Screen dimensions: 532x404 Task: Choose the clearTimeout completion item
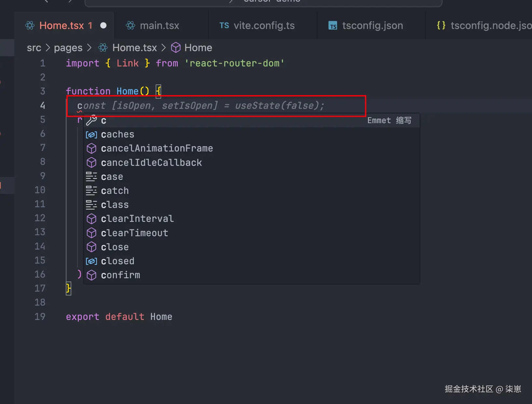(134, 233)
